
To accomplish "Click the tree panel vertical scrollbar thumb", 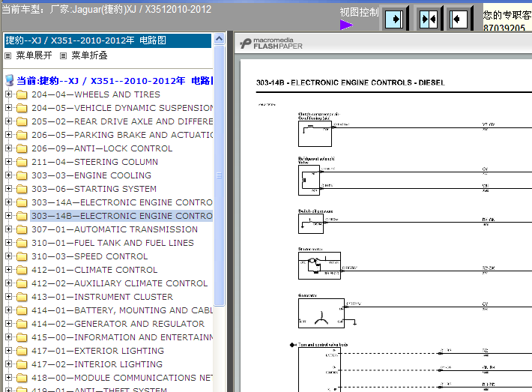I will (220, 175).
